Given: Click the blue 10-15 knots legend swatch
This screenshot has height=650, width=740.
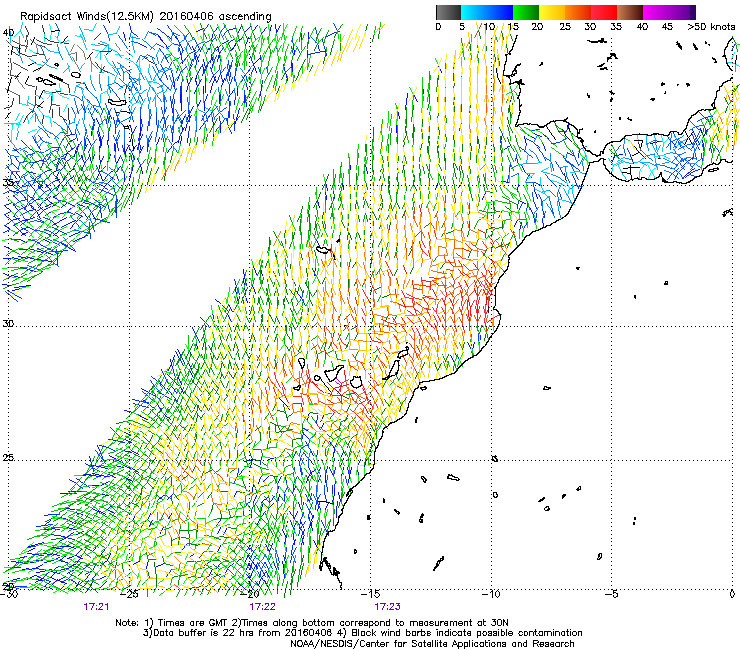Looking at the screenshot, I should (x=499, y=12).
